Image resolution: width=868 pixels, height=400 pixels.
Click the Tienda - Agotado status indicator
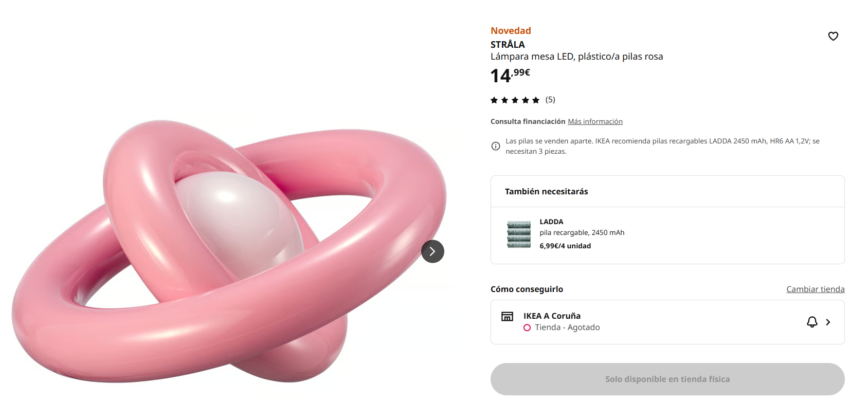pyautogui.click(x=562, y=328)
